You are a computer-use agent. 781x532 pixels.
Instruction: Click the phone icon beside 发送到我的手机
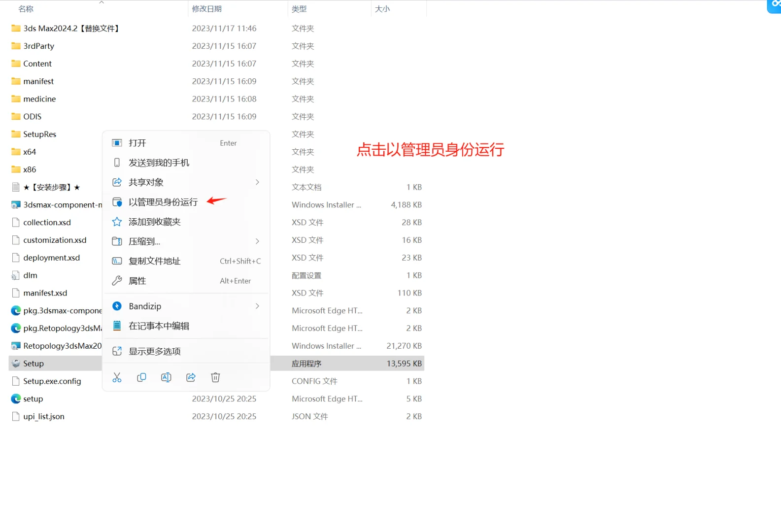coord(117,163)
